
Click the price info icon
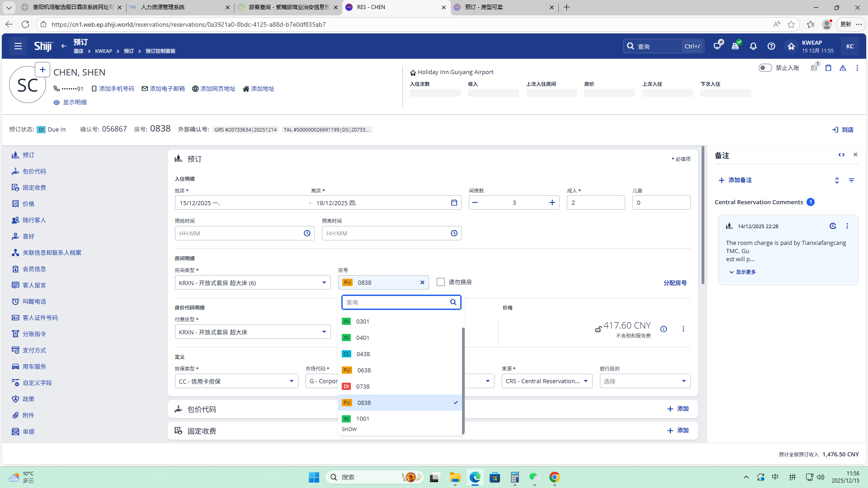tap(663, 329)
